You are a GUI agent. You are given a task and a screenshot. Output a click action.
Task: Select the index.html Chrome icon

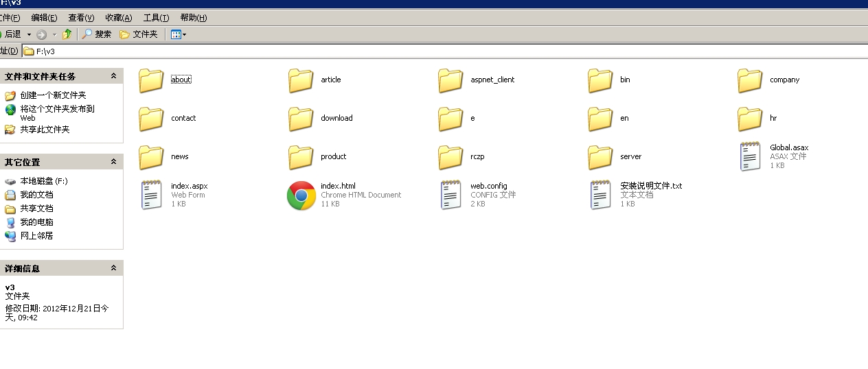(301, 195)
